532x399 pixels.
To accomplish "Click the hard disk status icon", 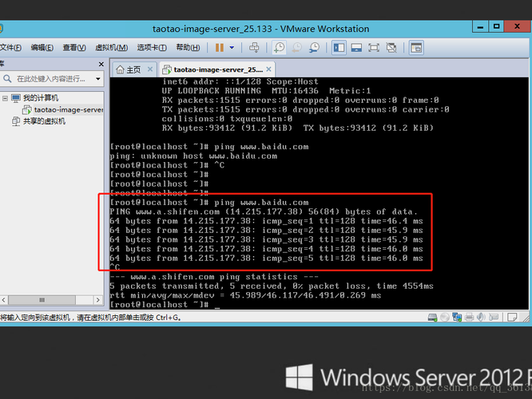I will tap(433, 318).
